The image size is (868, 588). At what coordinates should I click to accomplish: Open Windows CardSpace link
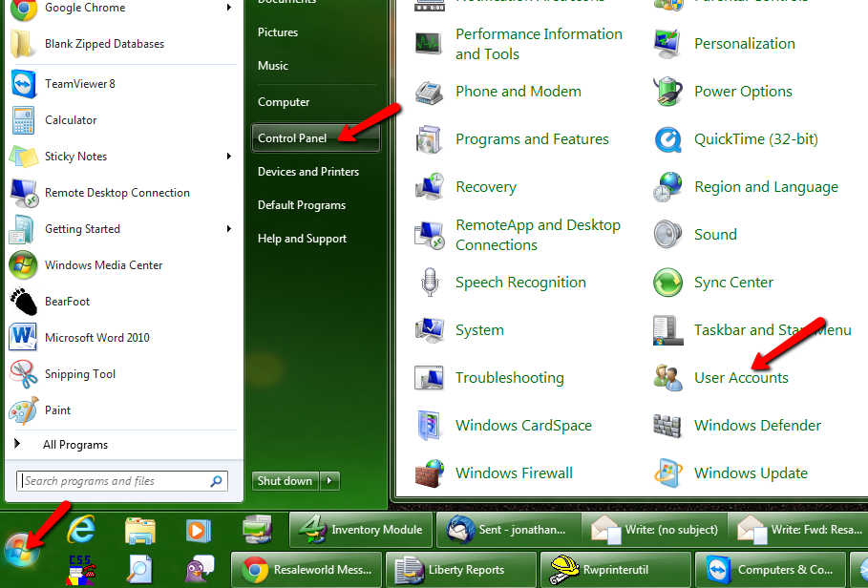[x=523, y=426]
